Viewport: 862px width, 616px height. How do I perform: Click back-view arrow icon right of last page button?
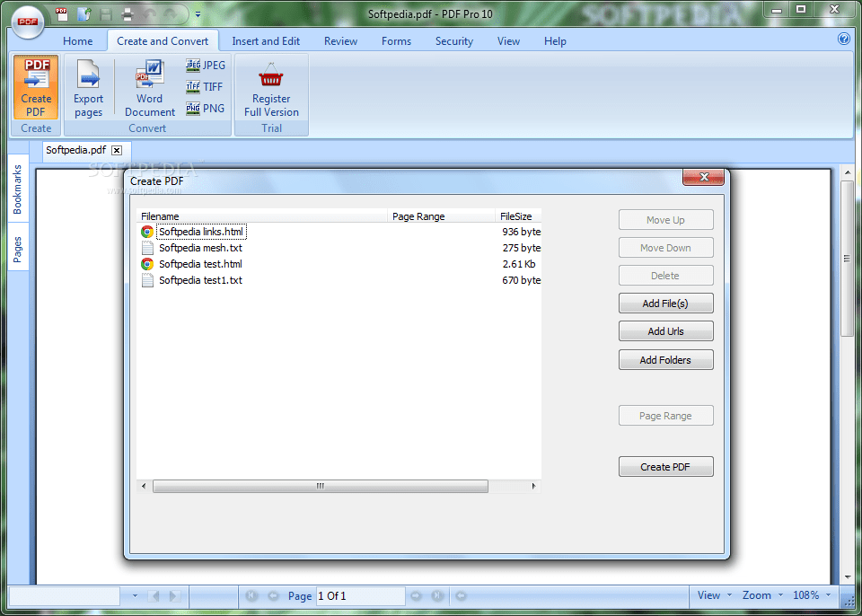point(462,595)
